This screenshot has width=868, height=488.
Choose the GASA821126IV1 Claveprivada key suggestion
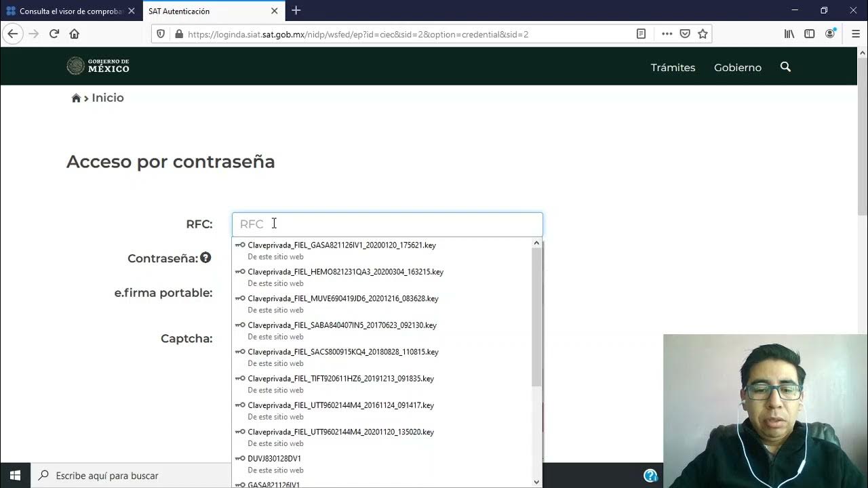pyautogui.click(x=382, y=250)
